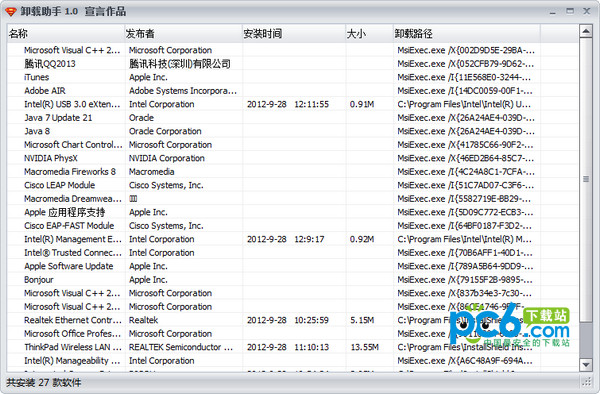Click the 大小 column header
The width and height of the screenshot is (600, 394).
(x=369, y=34)
